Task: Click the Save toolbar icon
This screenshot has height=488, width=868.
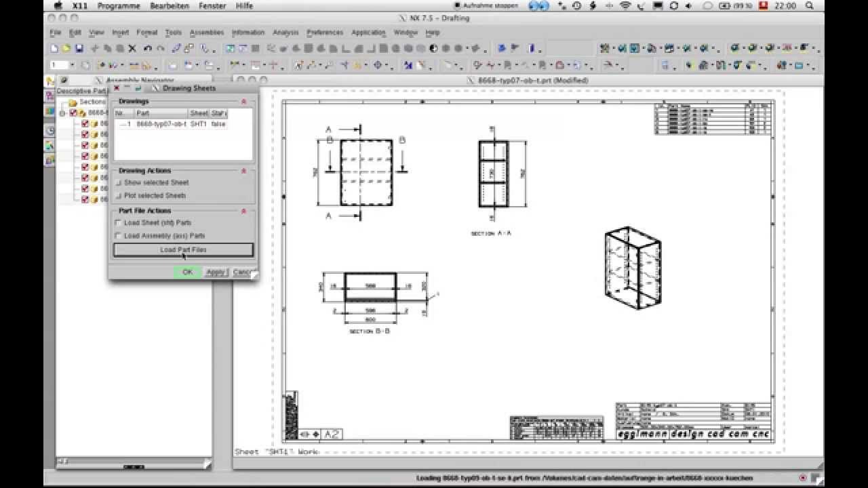Action: pyautogui.click(x=79, y=49)
